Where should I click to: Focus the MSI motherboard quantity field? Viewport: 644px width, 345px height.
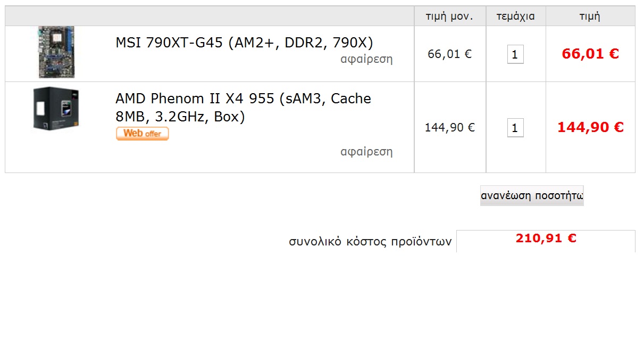pos(515,54)
